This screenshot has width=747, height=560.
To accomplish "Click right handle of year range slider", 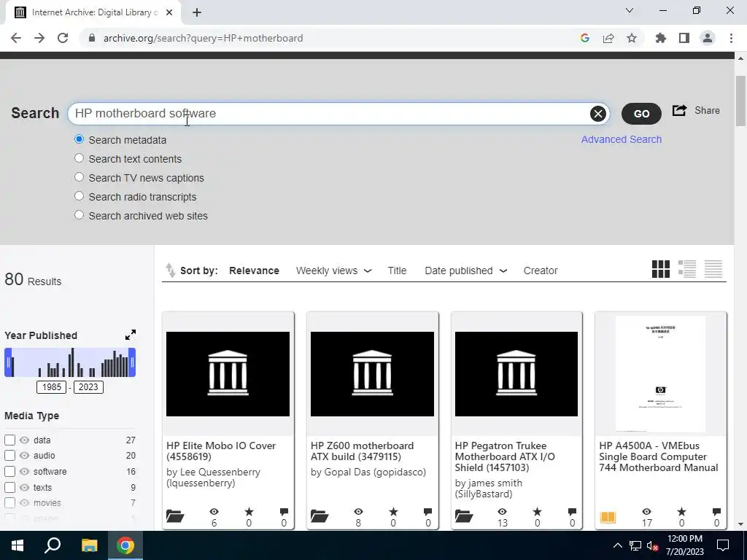I will pos(132,362).
